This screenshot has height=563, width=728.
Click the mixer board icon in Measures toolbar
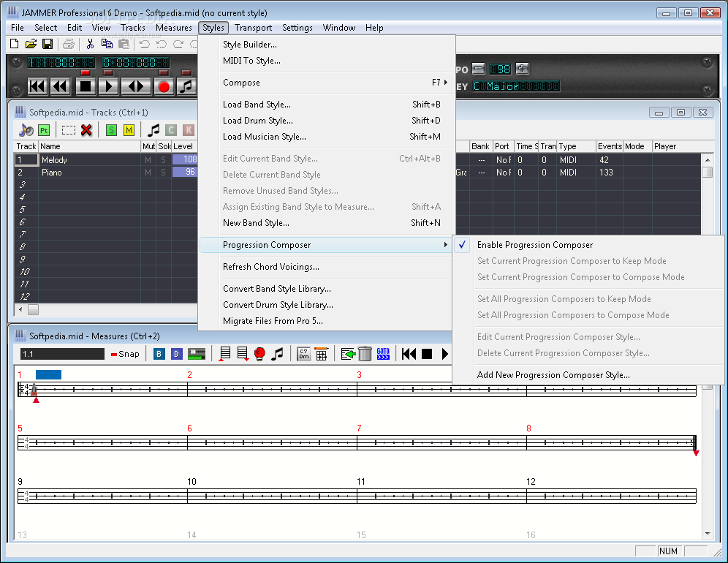pos(197,354)
